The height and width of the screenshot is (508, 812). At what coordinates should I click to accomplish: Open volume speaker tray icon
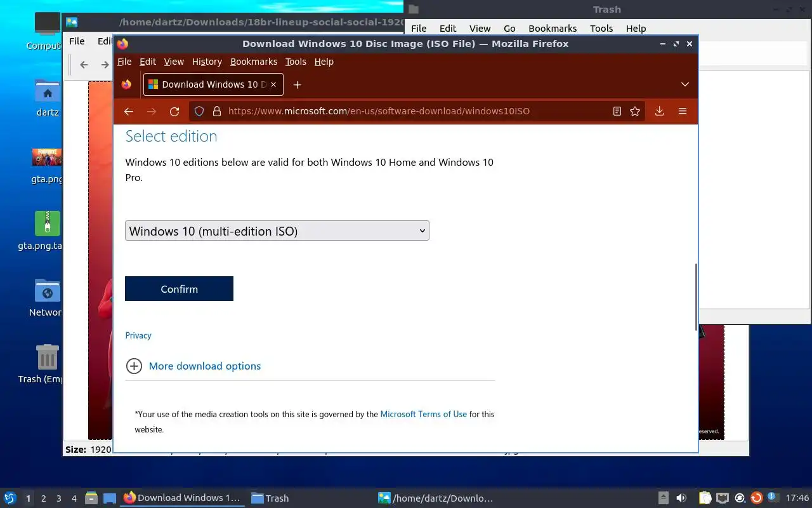(681, 498)
